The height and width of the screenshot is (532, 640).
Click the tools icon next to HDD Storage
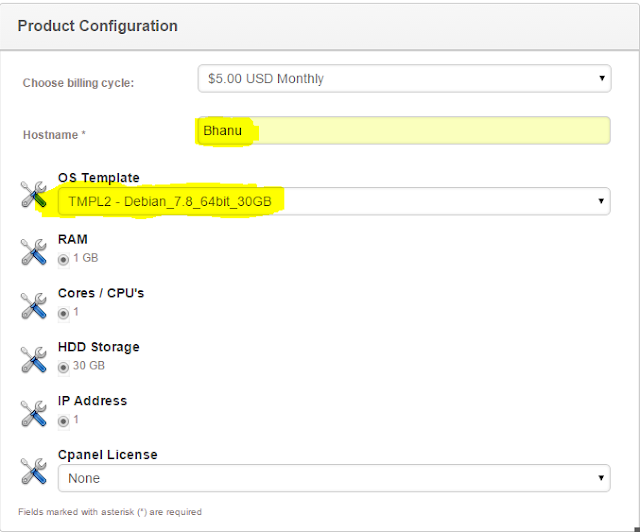tap(34, 360)
